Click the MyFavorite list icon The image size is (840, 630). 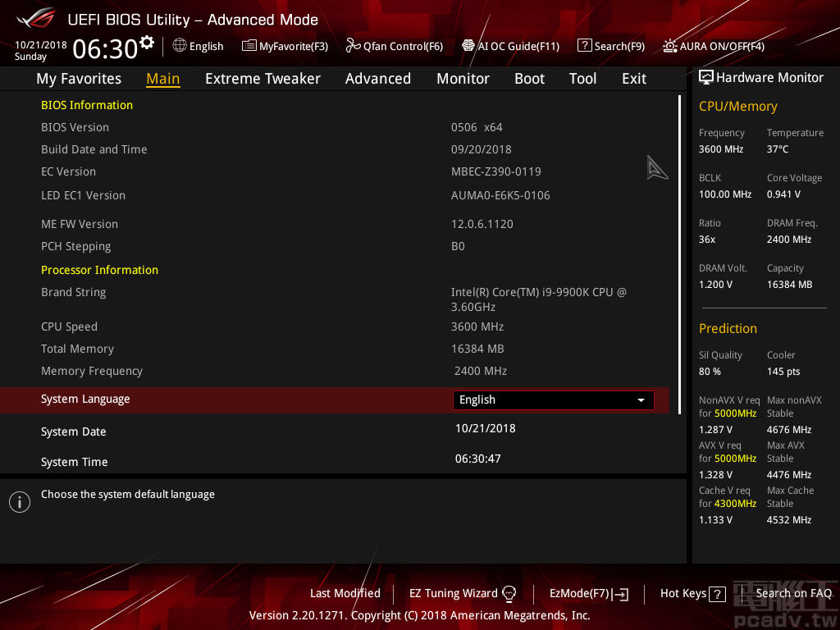click(x=249, y=46)
